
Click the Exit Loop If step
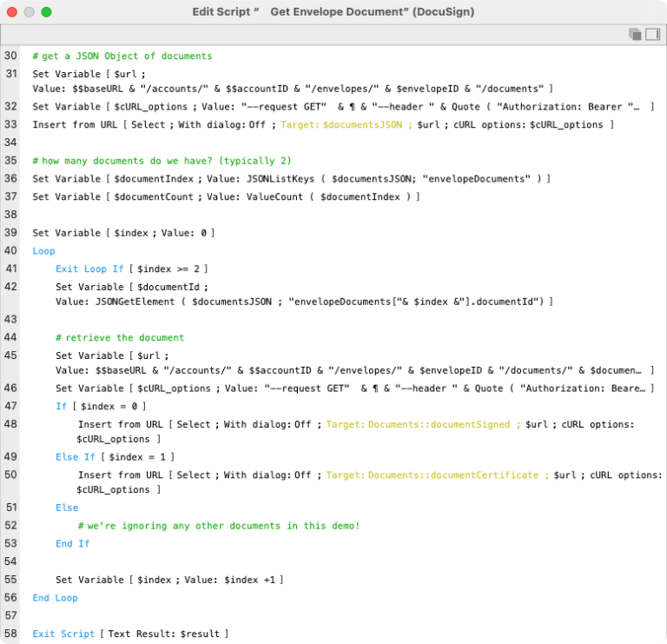[x=131, y=269]
